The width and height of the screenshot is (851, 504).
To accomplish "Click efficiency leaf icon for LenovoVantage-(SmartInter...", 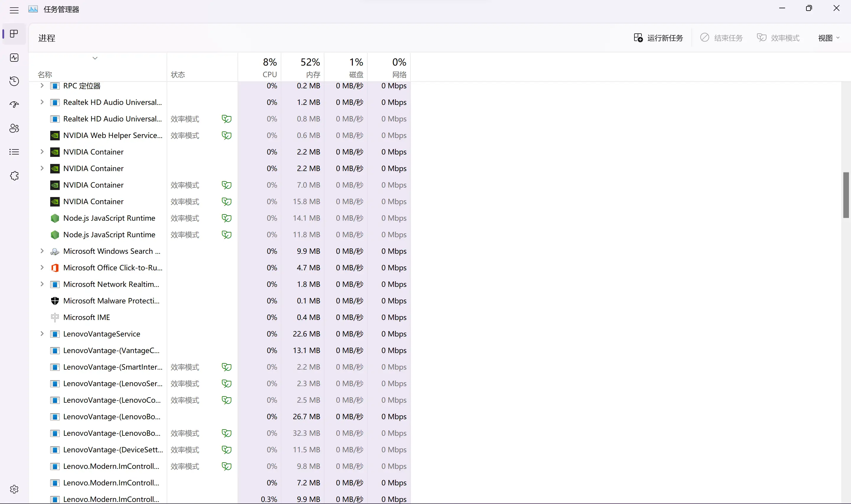I will pyautogui.click(x=227, y=367).
